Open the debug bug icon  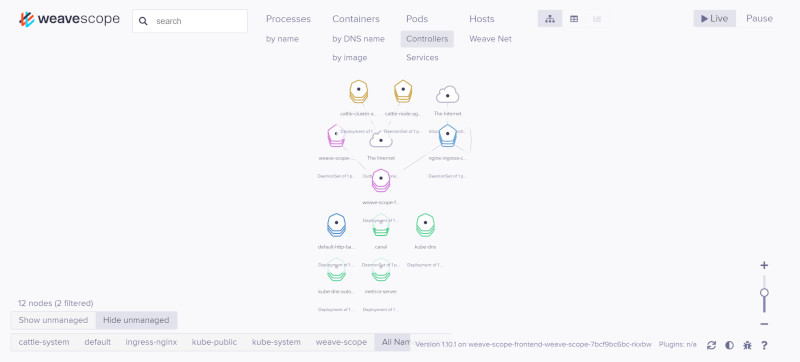click(747, 345)
